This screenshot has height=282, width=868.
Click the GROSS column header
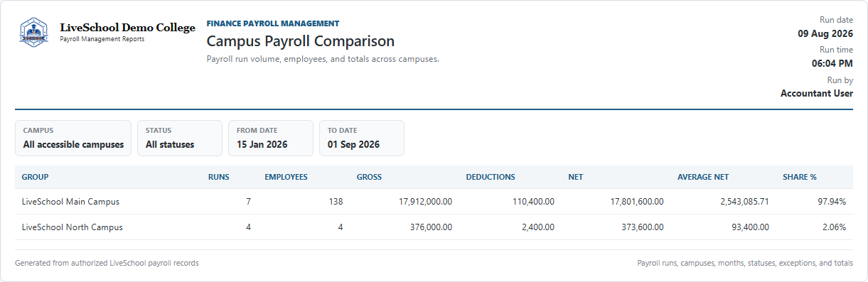click(370, 177)
